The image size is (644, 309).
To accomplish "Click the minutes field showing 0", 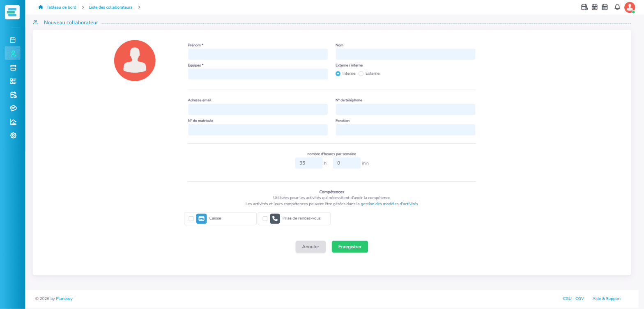I will pyautogui.click(x=347, y=163).
